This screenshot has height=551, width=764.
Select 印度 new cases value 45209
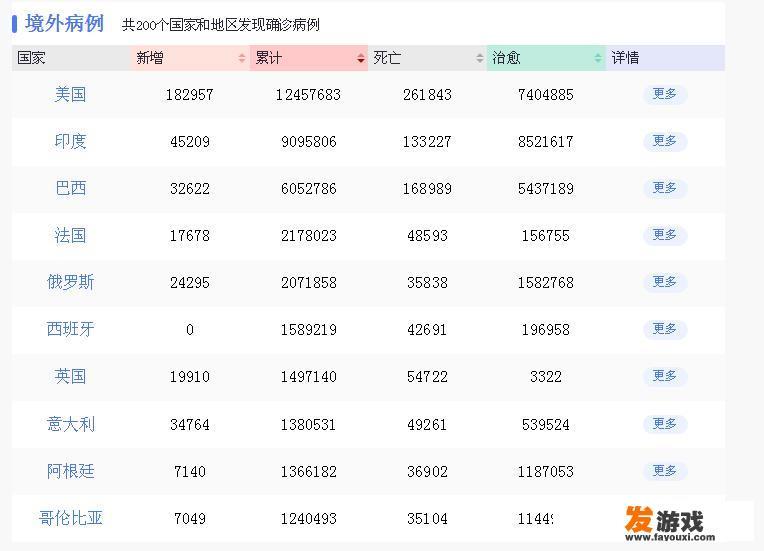pos(190,142)
